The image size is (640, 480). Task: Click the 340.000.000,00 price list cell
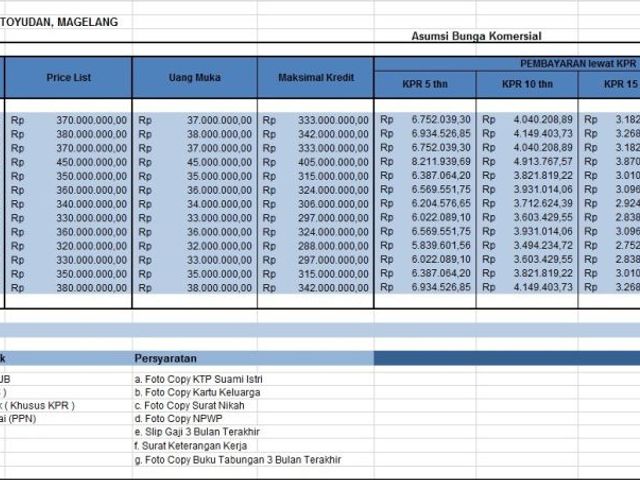[68, 204]
